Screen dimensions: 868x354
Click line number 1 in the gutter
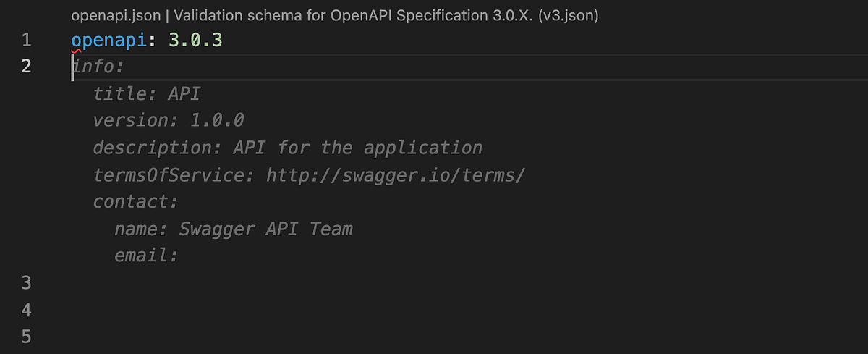click(x=26, y=41)
